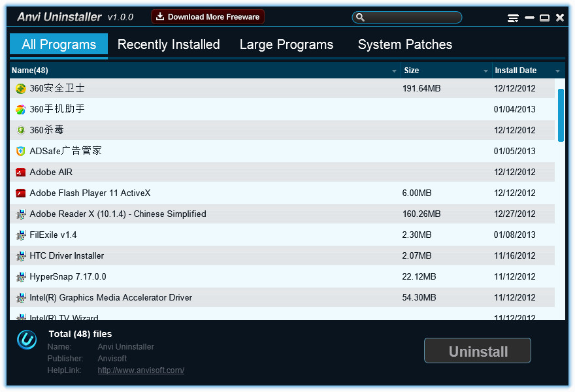The image size is (575, 392).
Task: Select Intel(R) Graphics Media Accelerator Driver
Action: click(x=110, y=297)
